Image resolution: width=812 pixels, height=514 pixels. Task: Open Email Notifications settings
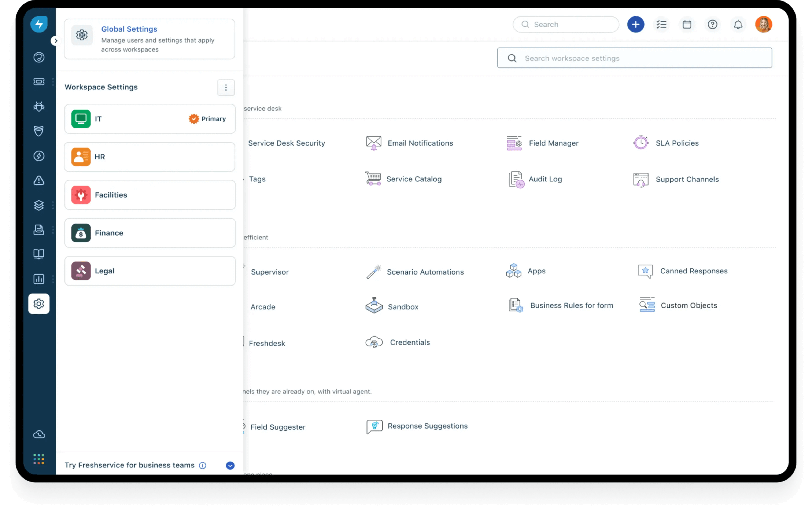420,143
